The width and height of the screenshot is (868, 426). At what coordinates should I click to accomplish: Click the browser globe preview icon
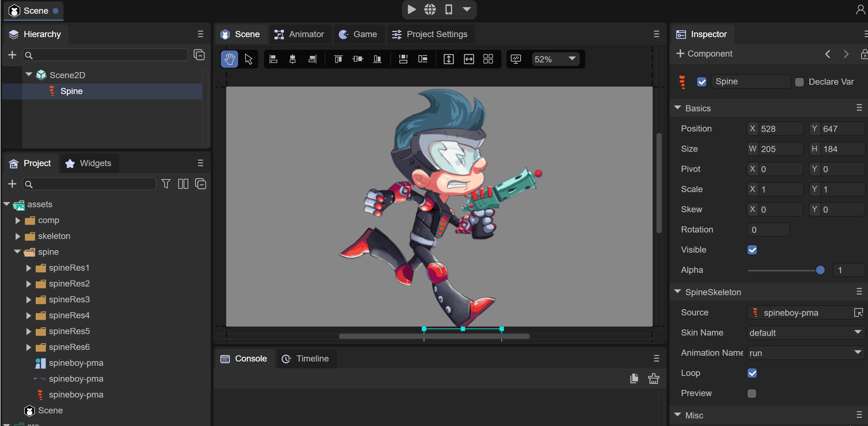pyautogui.click(x=430, y=9)
